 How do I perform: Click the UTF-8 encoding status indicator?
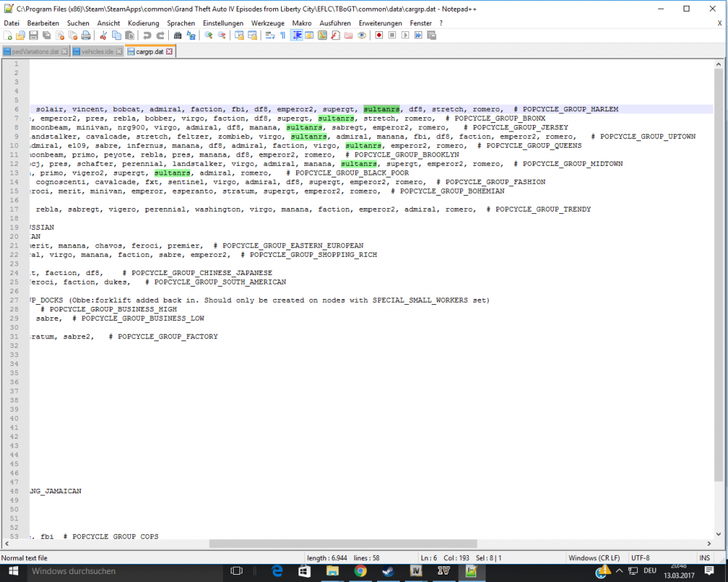pos(640,557)
